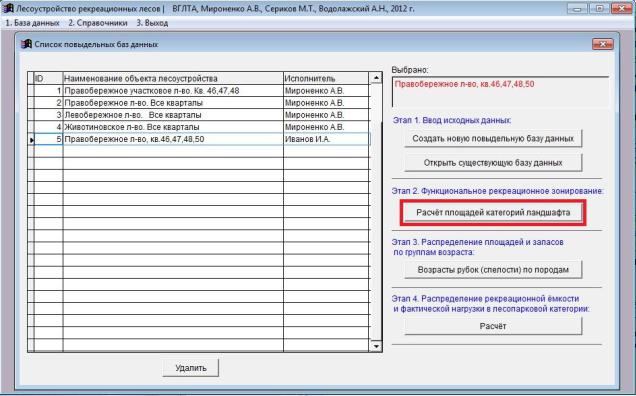This screenshot has height=396, width=636.
Task: Click 'Создать новую повыдельную базу данных' button
Action: point(493,138)
